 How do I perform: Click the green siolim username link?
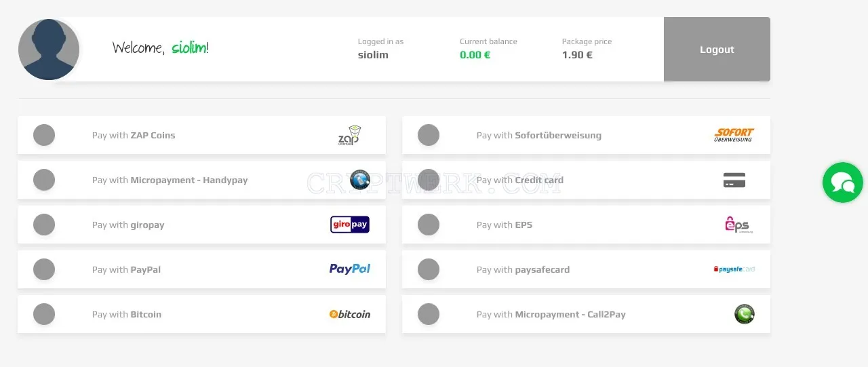(x=190, y=48)
